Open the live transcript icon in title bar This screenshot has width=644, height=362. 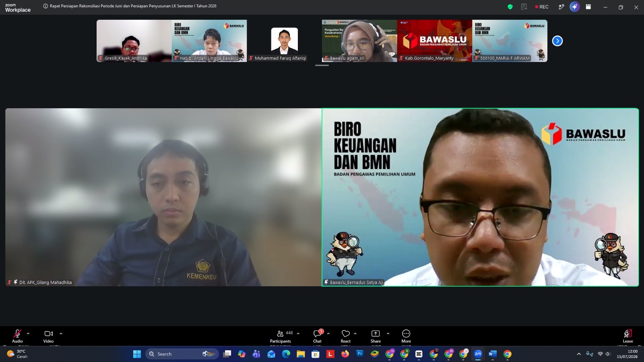click(524, 7)
